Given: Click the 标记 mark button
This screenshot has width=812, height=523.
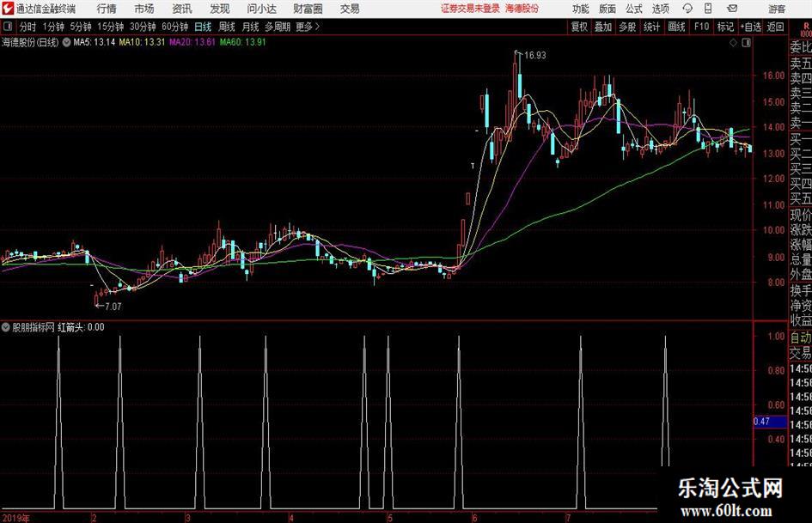Looking at the screenshot, I should click(x=725, y=27).
